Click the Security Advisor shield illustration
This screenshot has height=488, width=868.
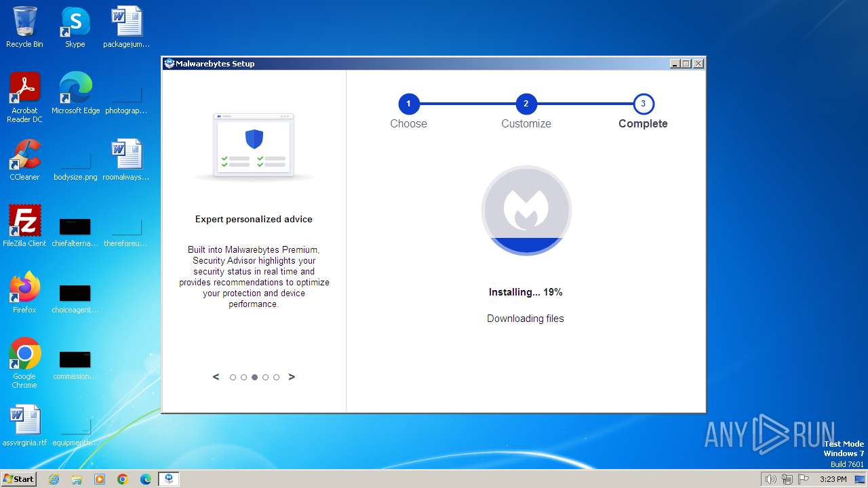254,146
